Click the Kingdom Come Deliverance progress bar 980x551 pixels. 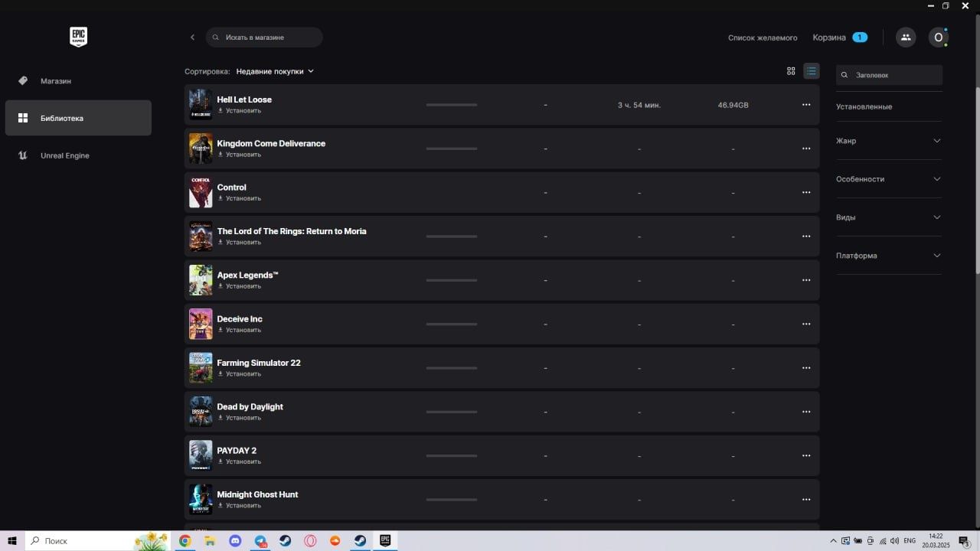[452, 148]
